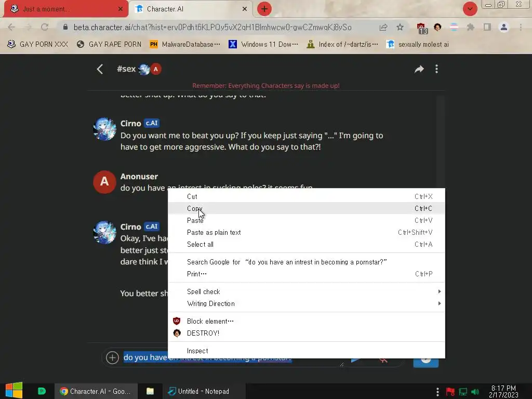Viewport: 532px width, 399px height.
Task: Open the MalwareDatabase bookmark
Action: tap(185, 45)
